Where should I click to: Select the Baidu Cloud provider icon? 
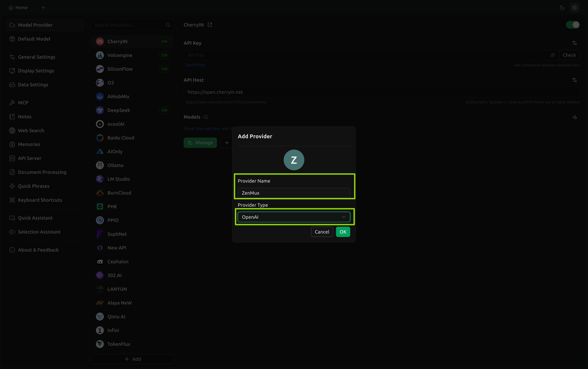click(100, 138)
